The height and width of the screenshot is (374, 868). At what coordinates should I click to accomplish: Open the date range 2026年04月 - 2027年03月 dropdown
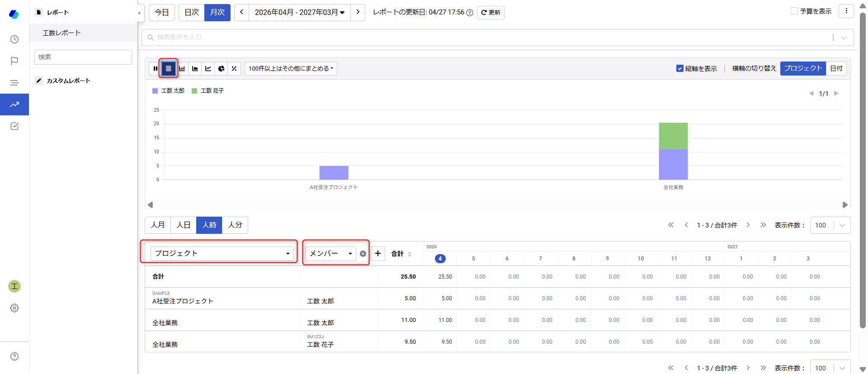[x=299, y=12]
